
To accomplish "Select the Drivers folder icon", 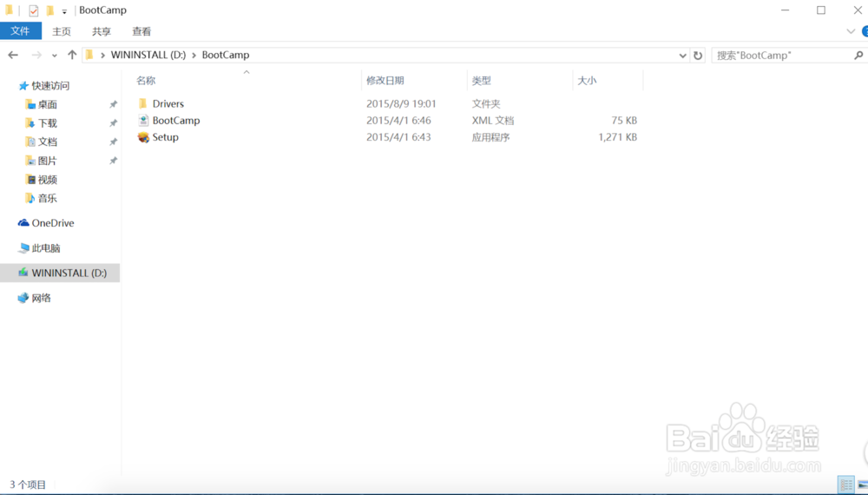I will [x=143, y=103].
